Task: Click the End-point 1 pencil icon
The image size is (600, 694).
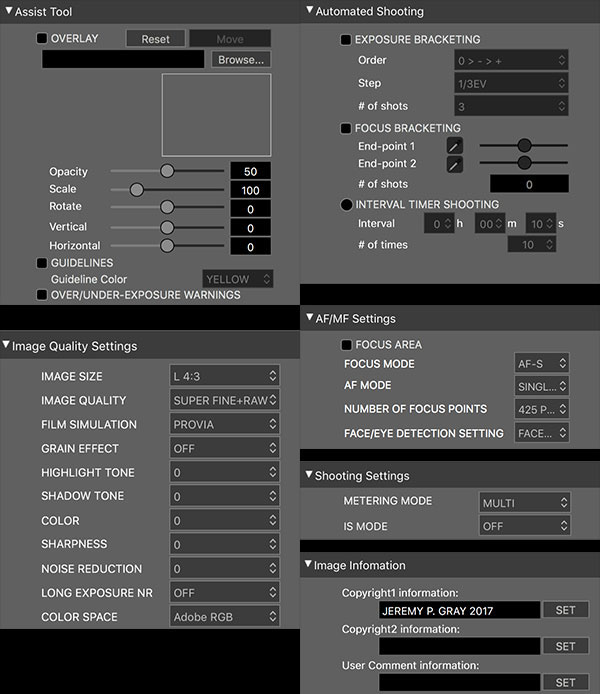Action: [454, 146]
